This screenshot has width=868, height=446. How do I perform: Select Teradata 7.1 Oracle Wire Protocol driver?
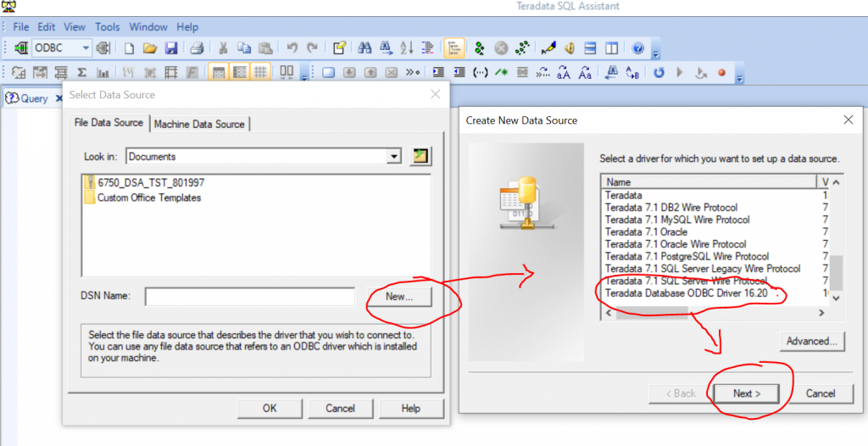676,244
